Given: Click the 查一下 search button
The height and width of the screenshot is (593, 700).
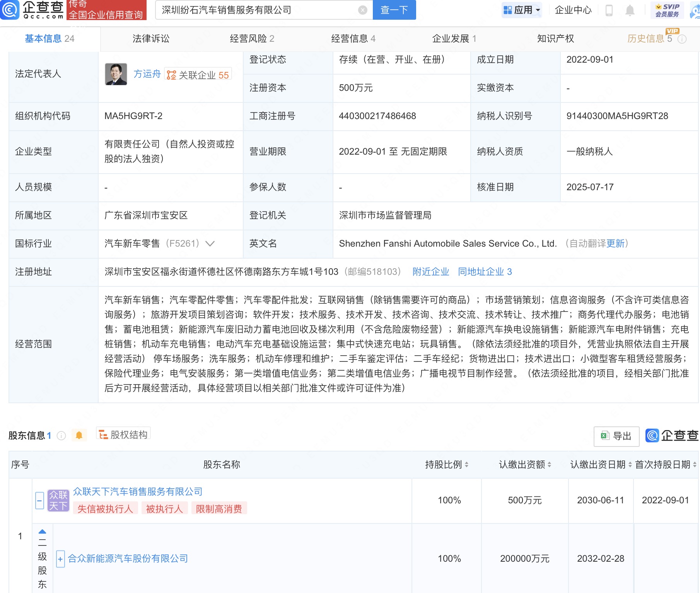Looking at the screenshot, I should point(394,10).
